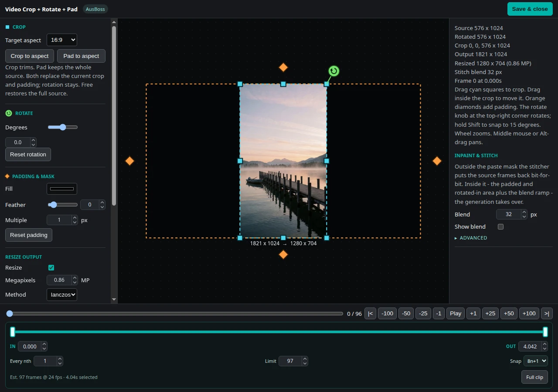Step forward 25 frames

click(x=490, y=314)
